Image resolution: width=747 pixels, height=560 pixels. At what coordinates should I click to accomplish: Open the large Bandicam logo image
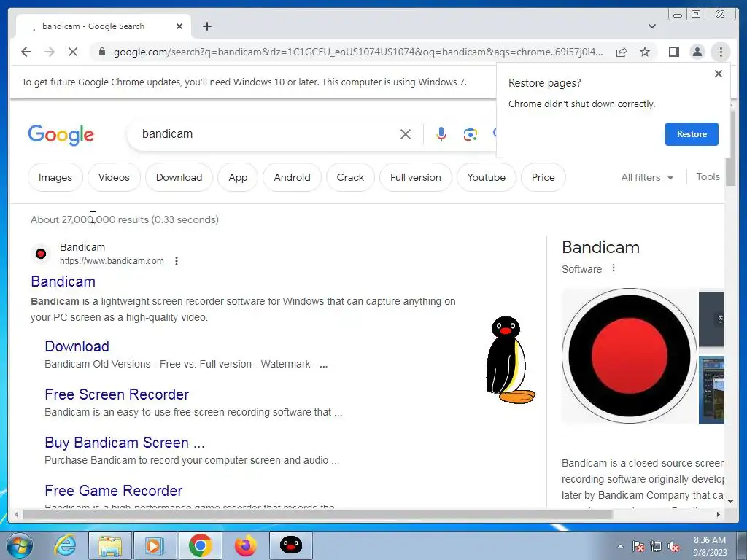coord(629,356)
